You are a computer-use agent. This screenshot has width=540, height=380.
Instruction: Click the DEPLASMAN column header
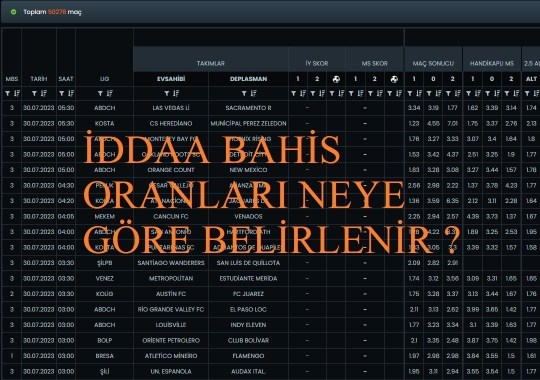tap(248, 79)
